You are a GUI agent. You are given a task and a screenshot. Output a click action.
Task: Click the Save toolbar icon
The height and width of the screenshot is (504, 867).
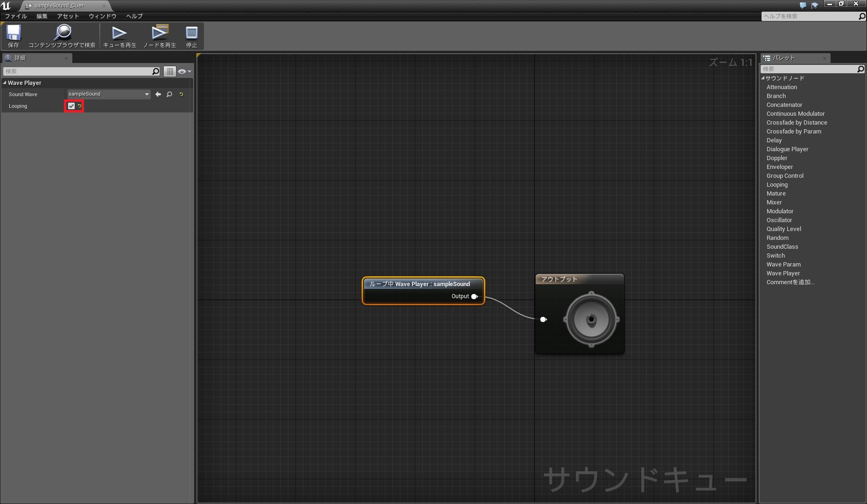point(14,36)
